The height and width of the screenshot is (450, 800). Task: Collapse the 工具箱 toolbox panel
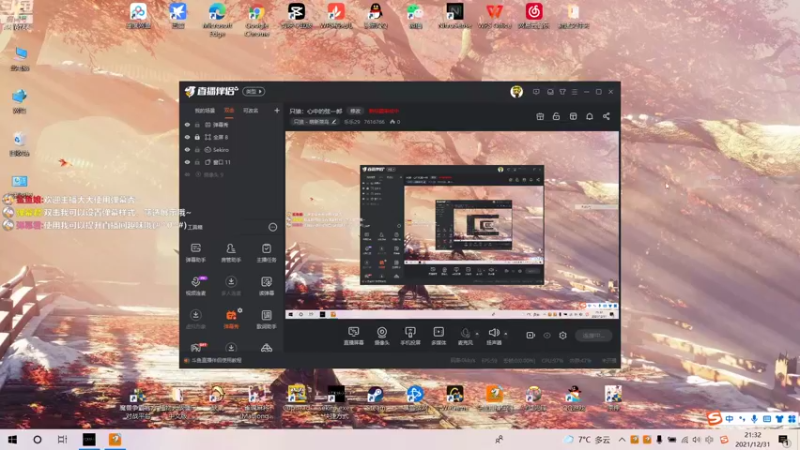(x=273, y=227)
